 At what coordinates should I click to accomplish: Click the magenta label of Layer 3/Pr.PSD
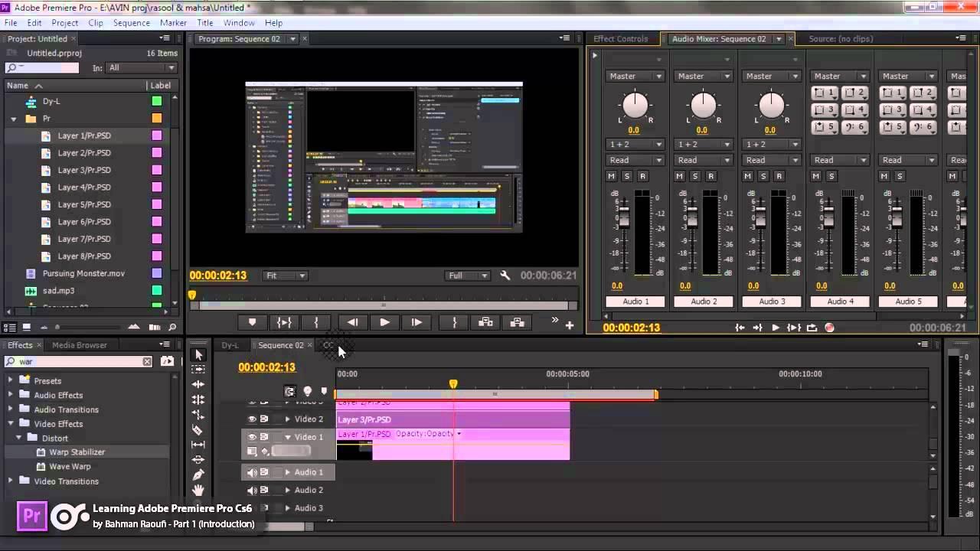coord(157,170)
